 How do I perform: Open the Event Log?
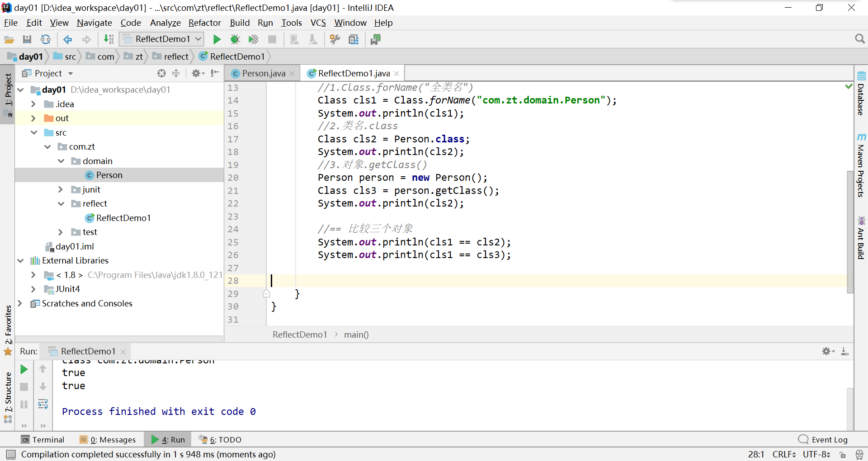click(823, 440)
